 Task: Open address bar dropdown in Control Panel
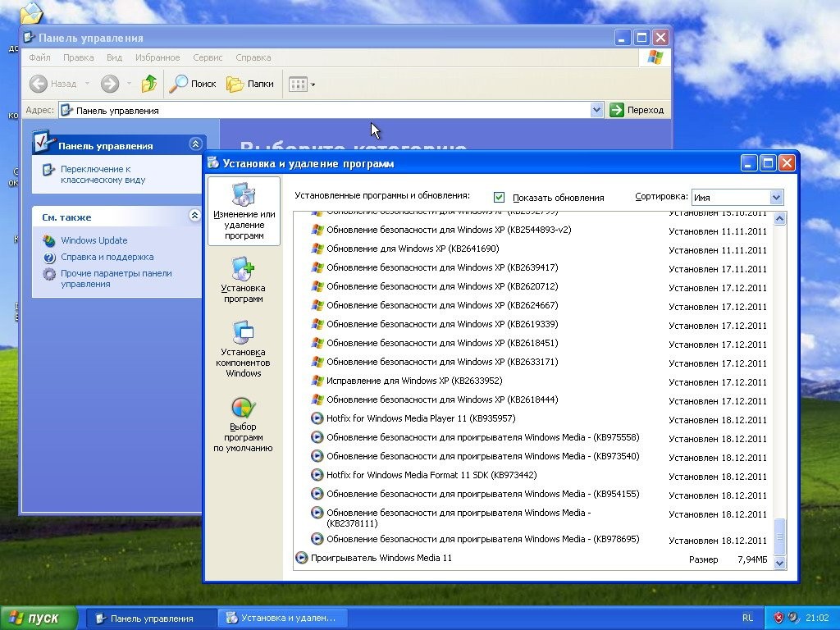596,110
